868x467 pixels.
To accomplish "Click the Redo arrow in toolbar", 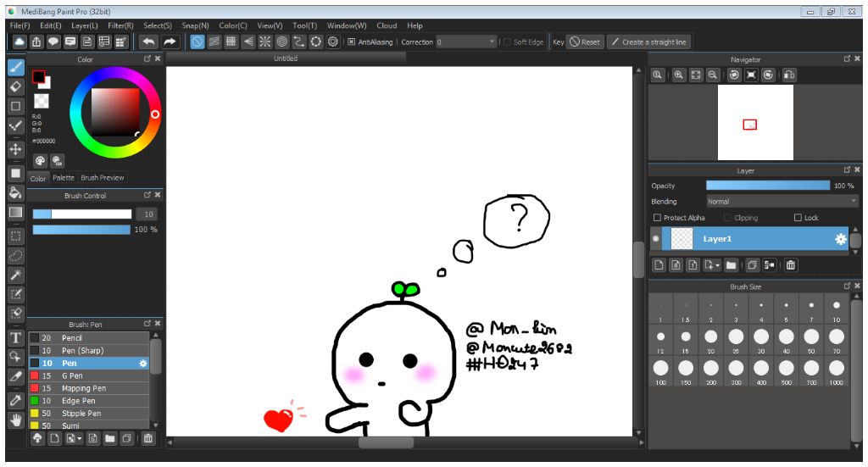I will pos(170,42).
